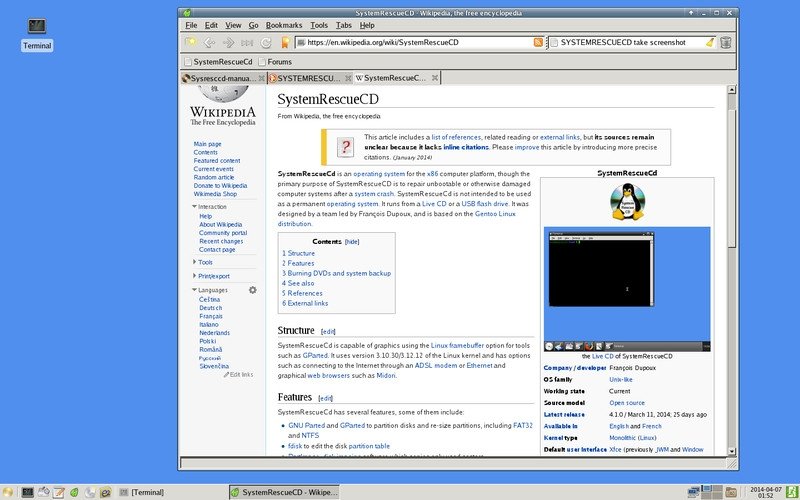Launch Midori green leaf icon in taskbar
800x500 pixels.
click(74, 492)
